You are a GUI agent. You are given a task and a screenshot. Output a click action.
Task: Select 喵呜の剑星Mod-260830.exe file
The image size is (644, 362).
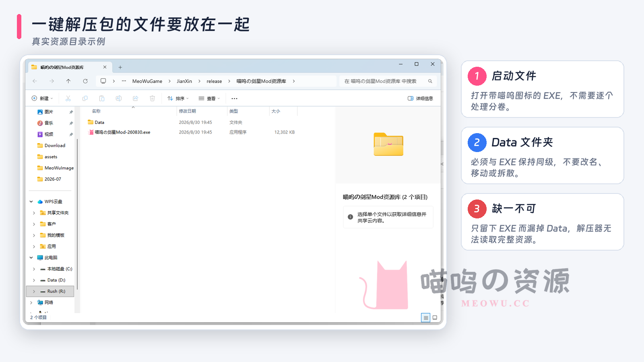191,132
